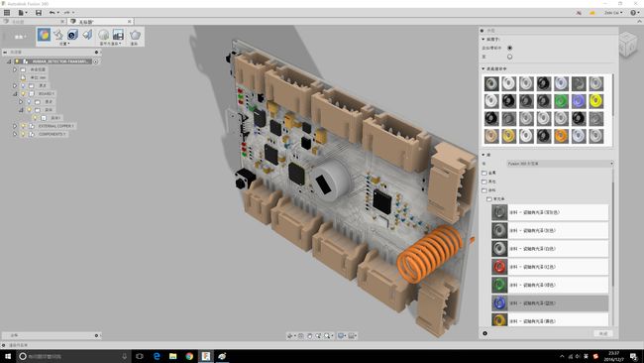Select the Decal tool icon in toolbar

click(x=87, y=35)
